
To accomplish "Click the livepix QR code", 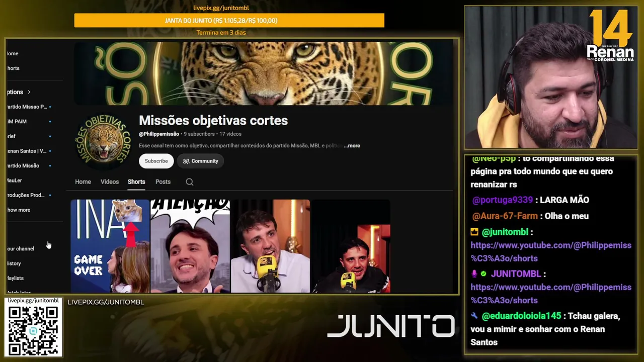I will pos(33,330).
